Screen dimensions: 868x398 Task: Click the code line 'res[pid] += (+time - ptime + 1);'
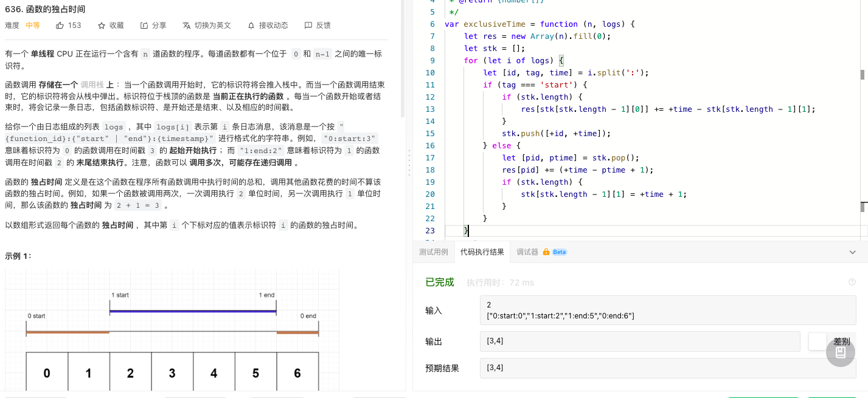coord(578,170)
